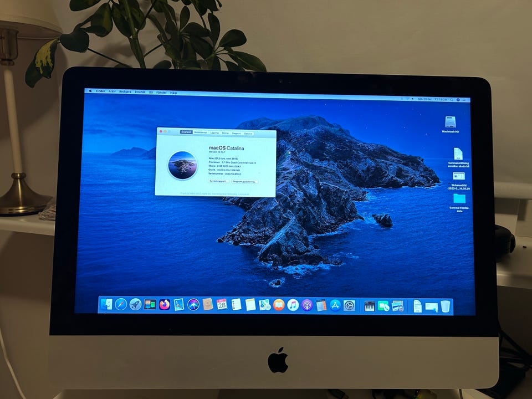
Task: Activate Siri from the Dock
Action: 193,304
